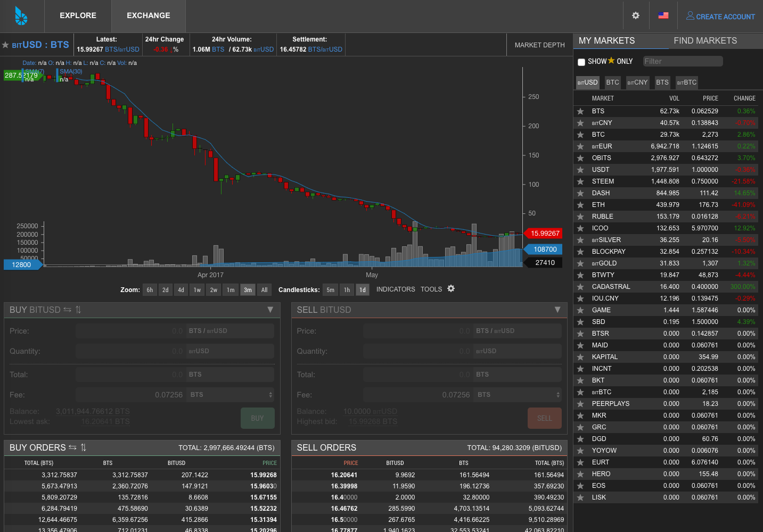Star the bitGOLD market row
Viewport: 763px width, 532px height.
(x=580, y=263)
